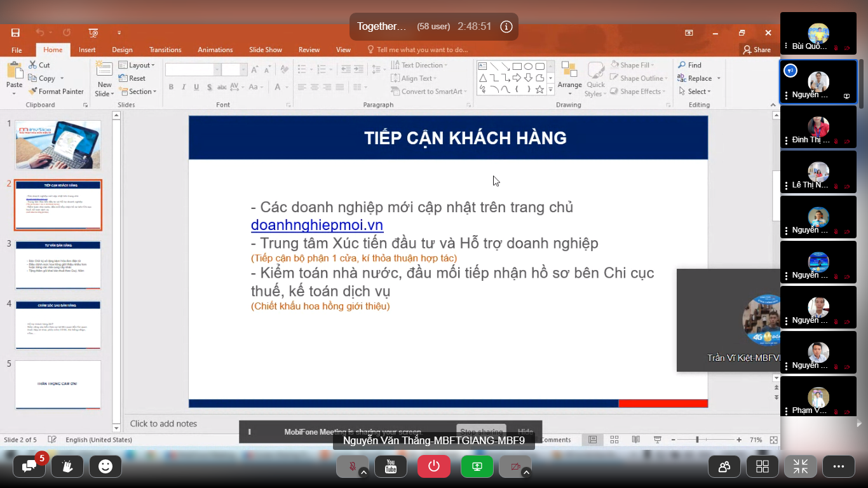The height and width of the screenshot is (488, 868).
Task: Switch to the Transitions ribbon tab
Action: (165, 50)
